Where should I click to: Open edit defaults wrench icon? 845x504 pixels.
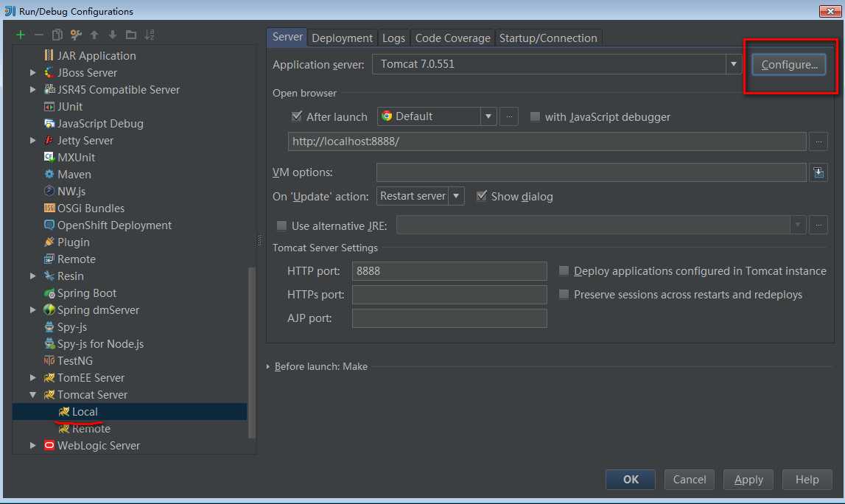click(x=76, y=35)
